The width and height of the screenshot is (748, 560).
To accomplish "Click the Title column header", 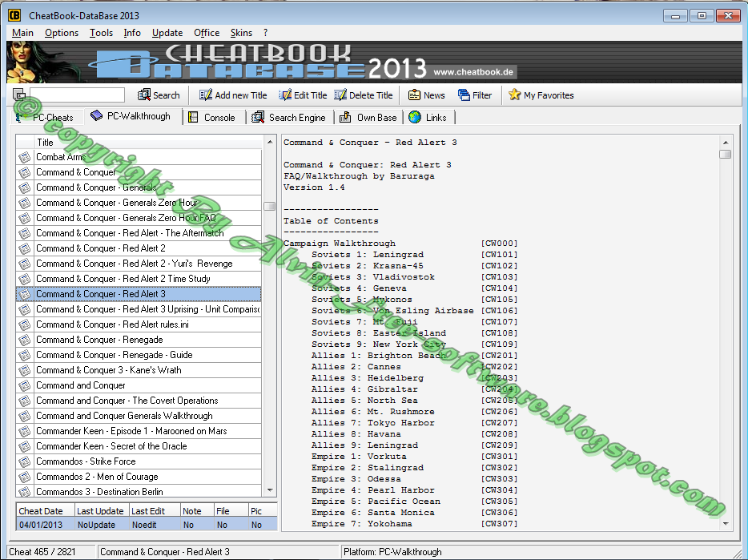I will click(148, 143).
